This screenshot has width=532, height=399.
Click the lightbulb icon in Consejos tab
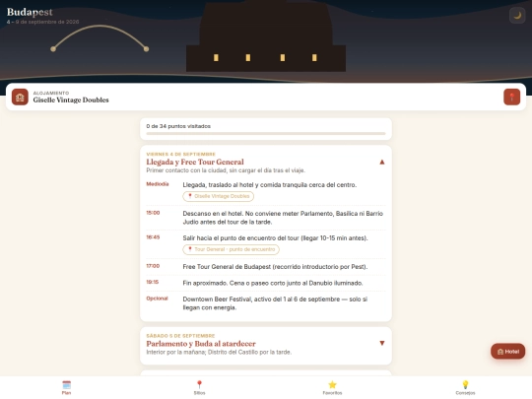point(465,385)
